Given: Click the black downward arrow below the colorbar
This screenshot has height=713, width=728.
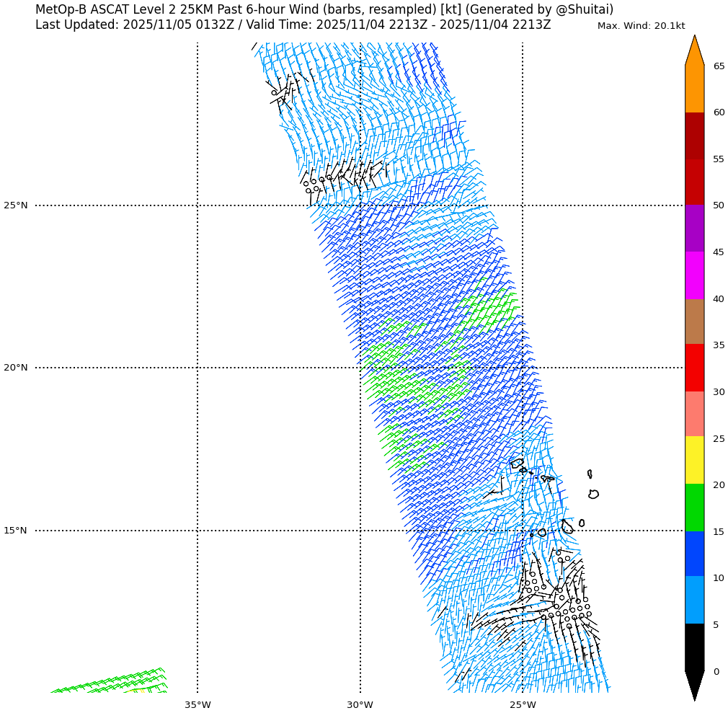Looking at the screenshot, I should 694,683.
